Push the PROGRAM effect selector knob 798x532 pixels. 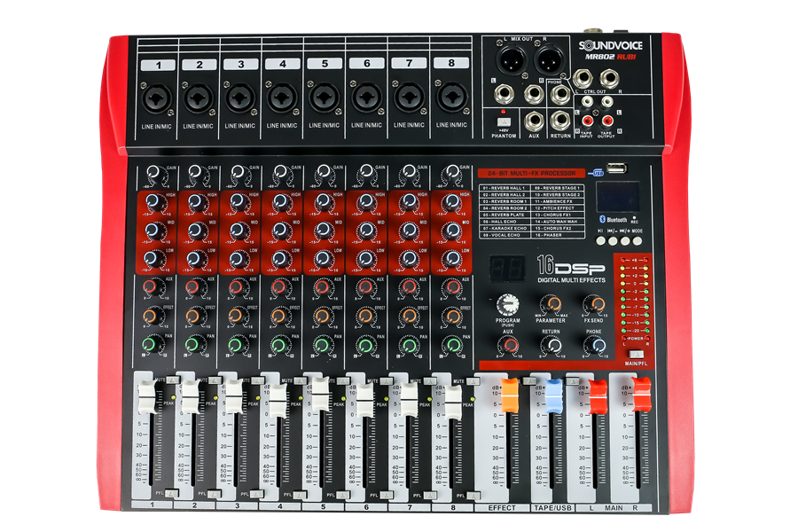pyautogui.click(x=508, y=304)
